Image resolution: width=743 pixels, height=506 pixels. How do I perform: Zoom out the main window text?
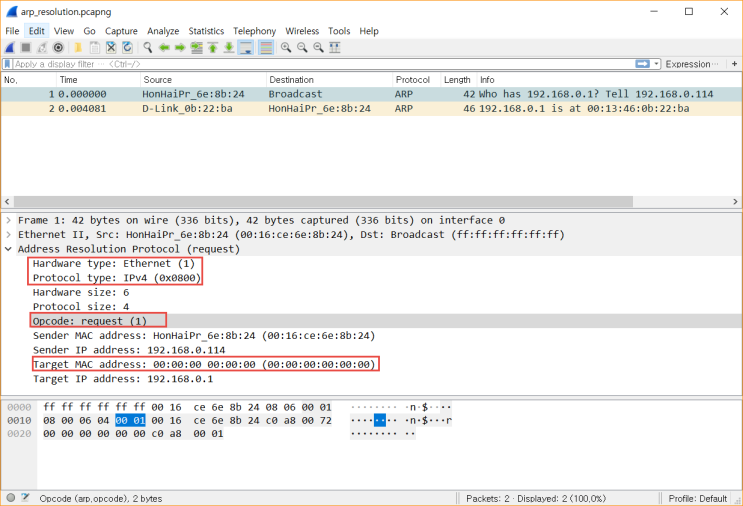point(302,47)
